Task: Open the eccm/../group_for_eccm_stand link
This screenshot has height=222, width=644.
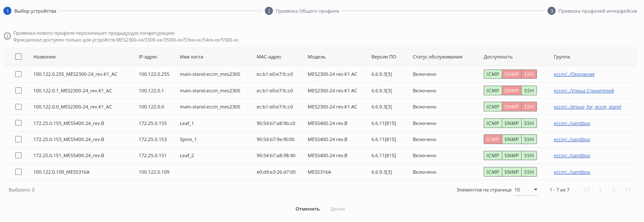Action: (587, 107)
